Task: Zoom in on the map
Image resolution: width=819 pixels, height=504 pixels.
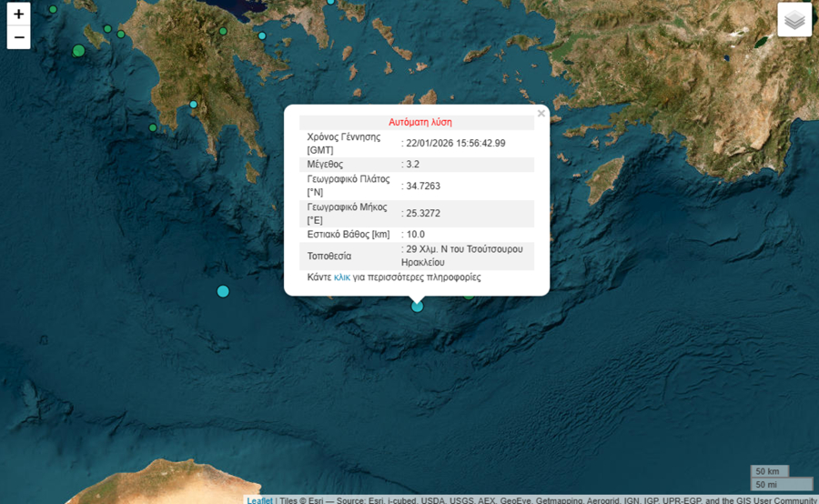Action: pos(18,15)
